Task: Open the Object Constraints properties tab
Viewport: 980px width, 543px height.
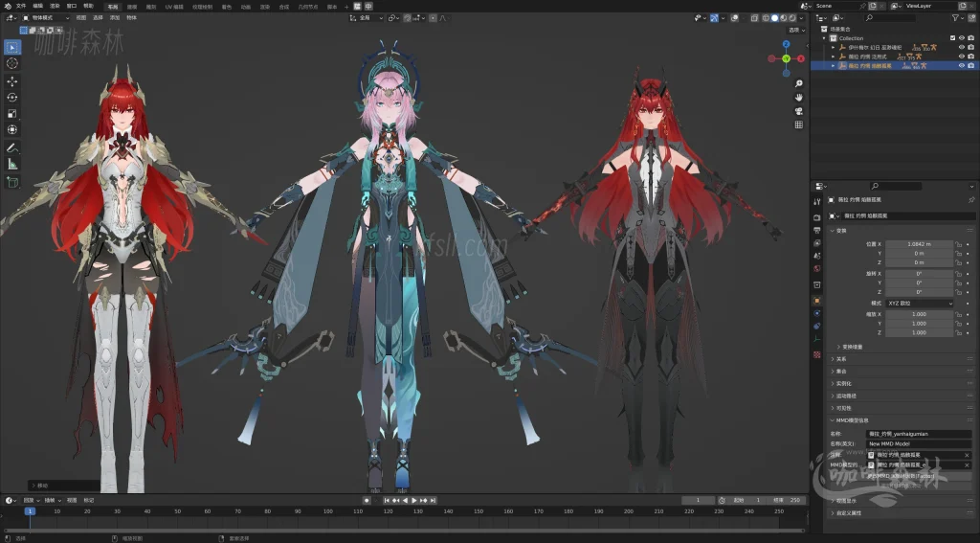Action: 817,326
